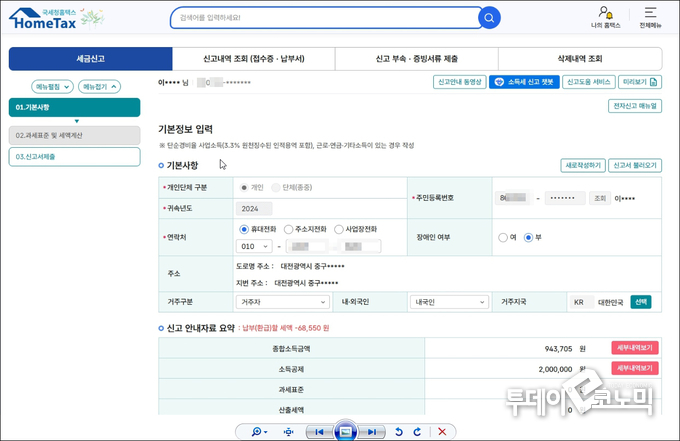Select the 주소지전화 radio option
Viewport: 680px width, 441px height.
click(289, 229)
